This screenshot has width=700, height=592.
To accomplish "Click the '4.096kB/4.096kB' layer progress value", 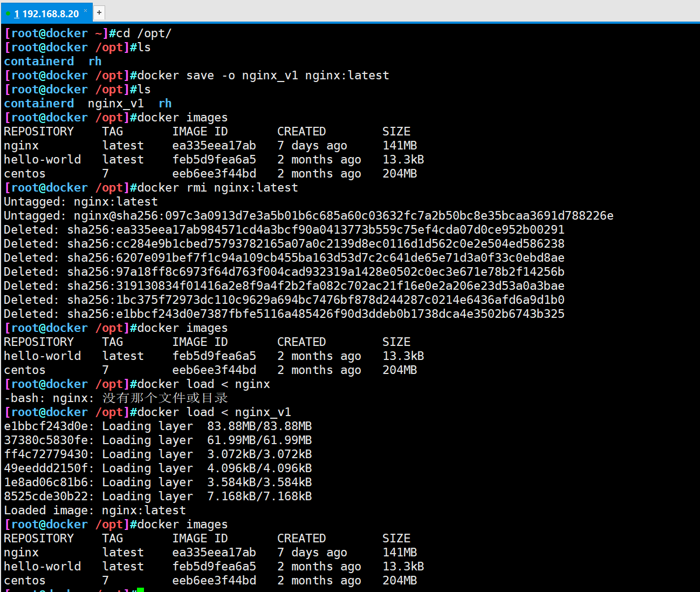I will coord(259,468).
